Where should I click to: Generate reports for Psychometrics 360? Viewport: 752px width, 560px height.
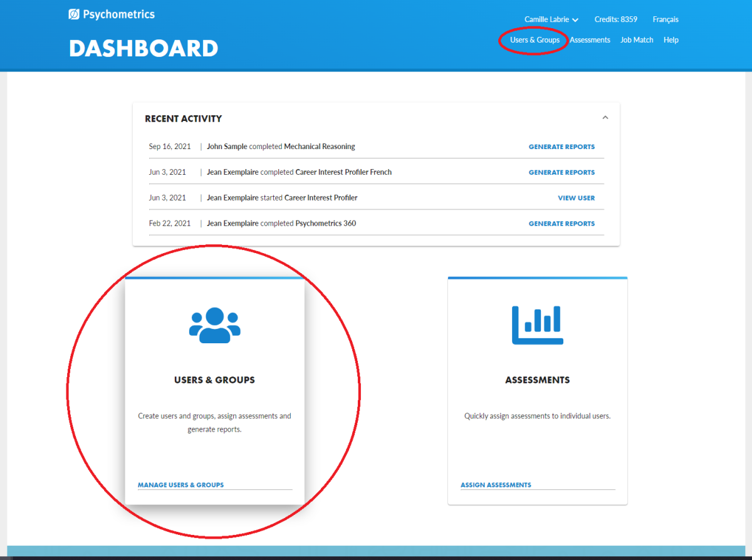[561, 223]
